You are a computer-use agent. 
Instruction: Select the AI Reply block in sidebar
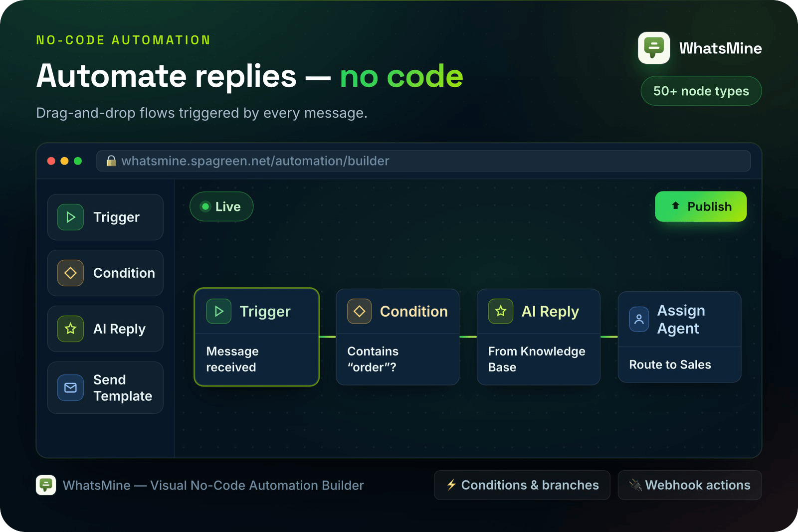pos(105,329)
